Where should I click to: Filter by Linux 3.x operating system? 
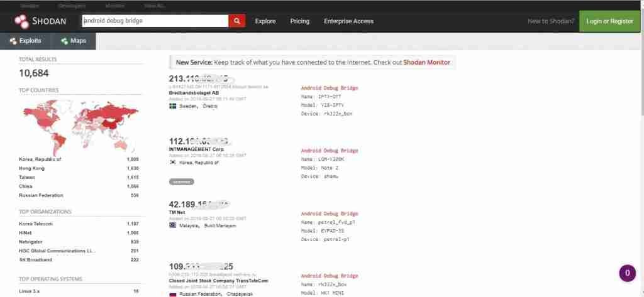pos(29,291)
